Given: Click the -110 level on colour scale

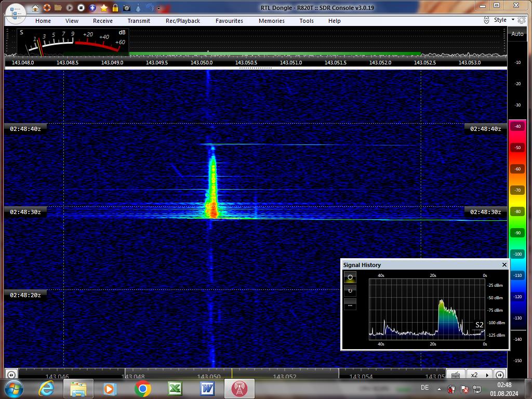Looking at the screenshot, I should tap(517, 275).
